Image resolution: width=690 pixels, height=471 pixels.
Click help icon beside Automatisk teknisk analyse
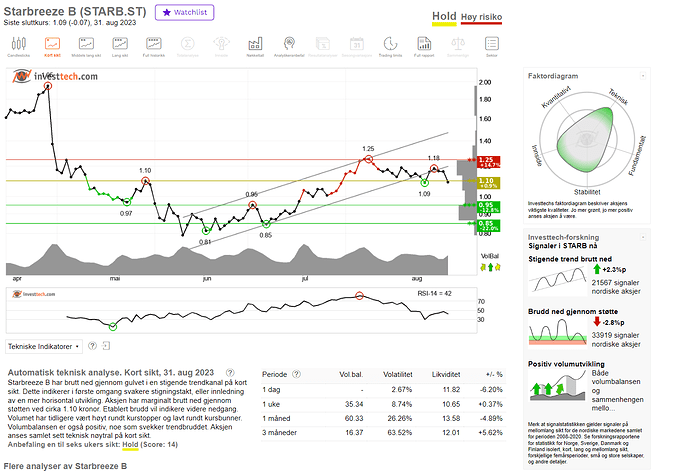click(230, 372)
